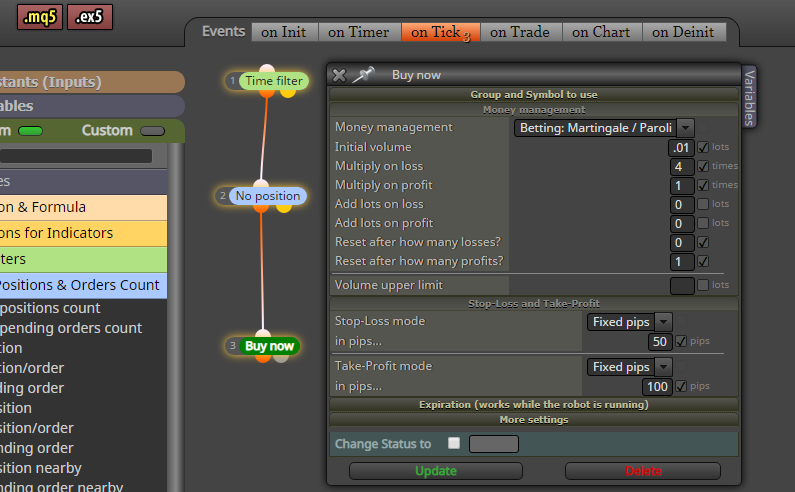Toggle Multiply on loss checkbox
This screenshot has height=492, width=795.
(x=703, y=166)
